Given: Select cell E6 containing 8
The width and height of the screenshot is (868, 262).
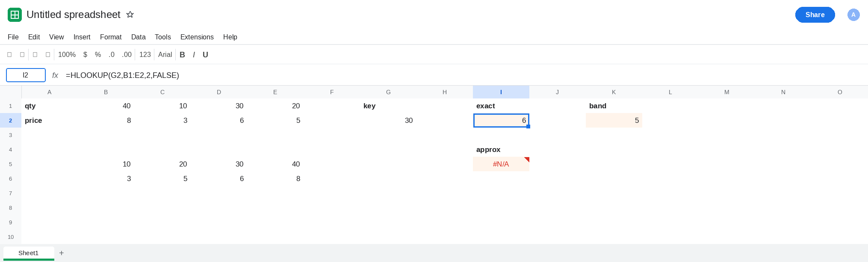Looking at the screenshot, I should coord(275,179).
